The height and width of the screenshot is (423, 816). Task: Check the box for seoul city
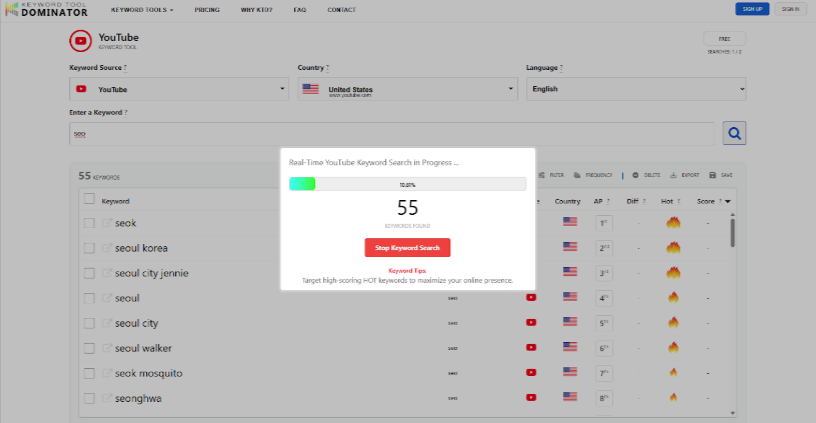(89, 323)
